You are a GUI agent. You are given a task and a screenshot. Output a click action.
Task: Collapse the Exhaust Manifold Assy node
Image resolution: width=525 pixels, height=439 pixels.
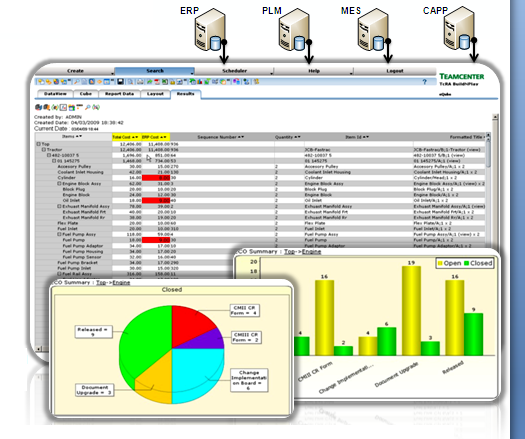[59, 206]
